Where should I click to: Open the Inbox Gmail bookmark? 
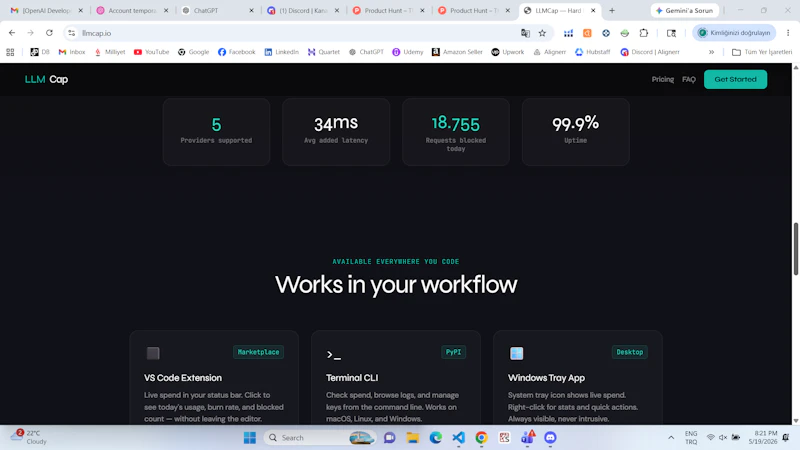tap(71, 52)
